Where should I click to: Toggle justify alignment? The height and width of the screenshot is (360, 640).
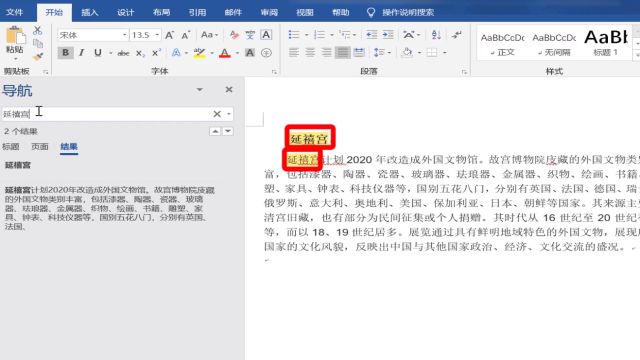point(342,52)
